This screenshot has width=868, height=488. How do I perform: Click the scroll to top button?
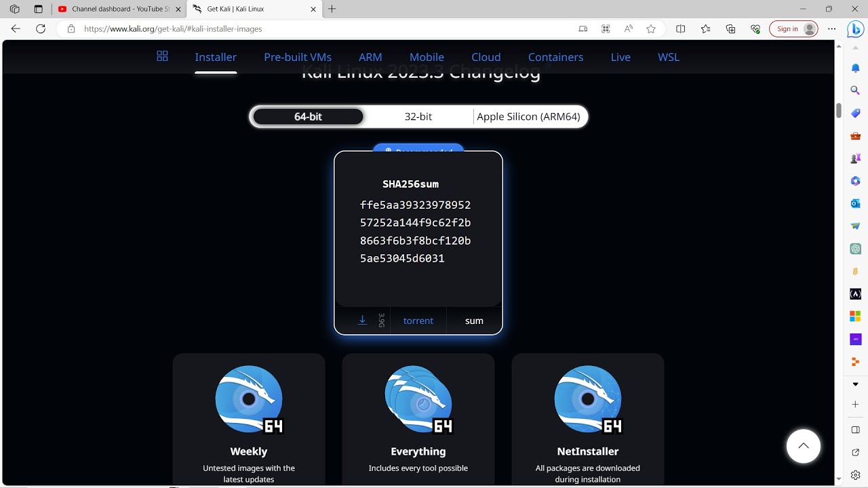coord(804,446)
